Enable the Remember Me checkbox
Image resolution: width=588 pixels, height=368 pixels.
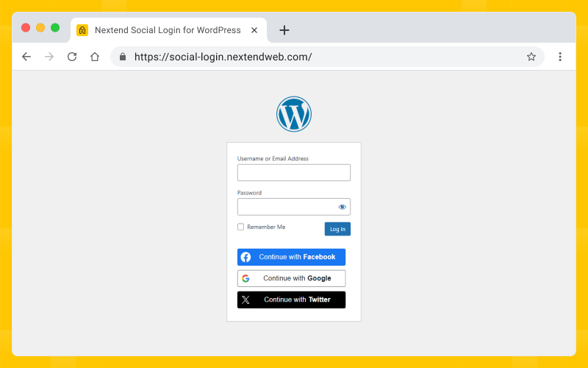[241, 227]
